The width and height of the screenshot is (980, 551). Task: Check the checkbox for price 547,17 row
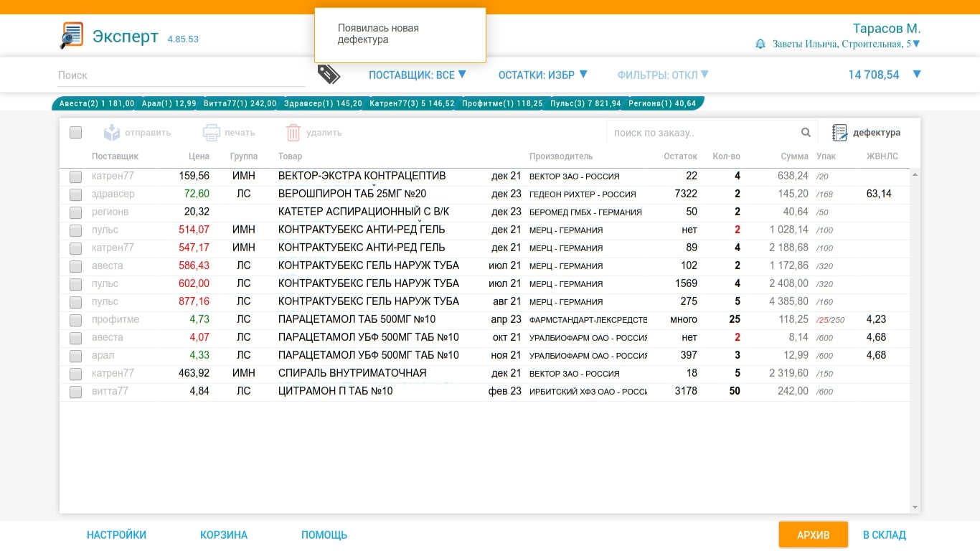click(76, 248)
